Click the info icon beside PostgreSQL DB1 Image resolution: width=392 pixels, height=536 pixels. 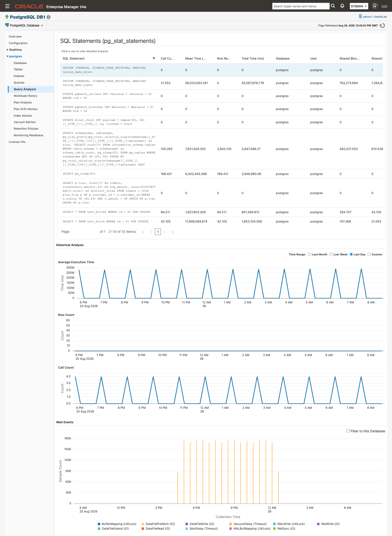(x=49, y=17)
